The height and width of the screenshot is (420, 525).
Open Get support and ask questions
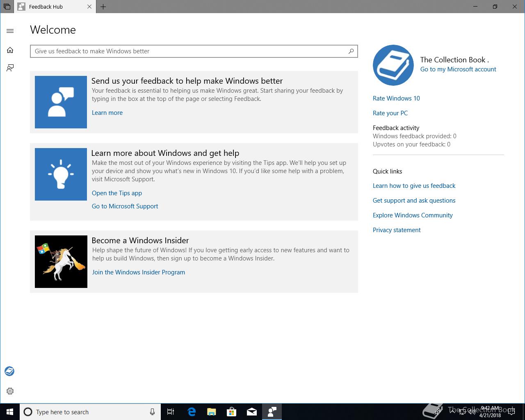[x=414, y=201]
